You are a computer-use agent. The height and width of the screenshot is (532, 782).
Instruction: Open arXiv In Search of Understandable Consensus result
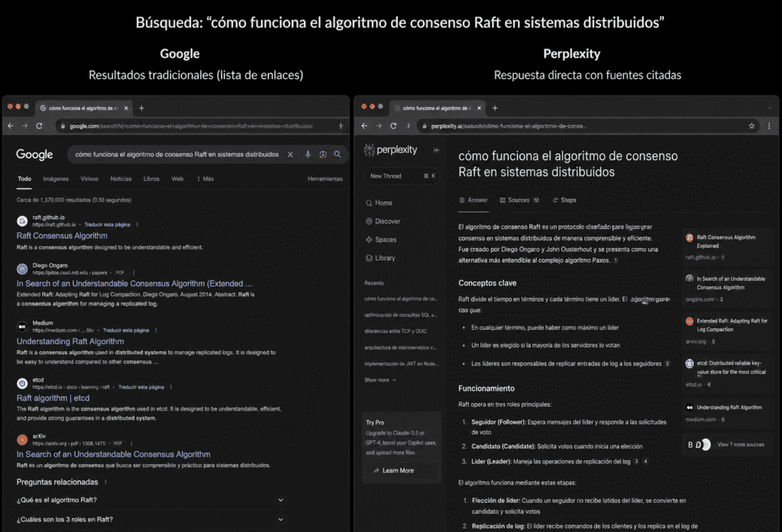coord(113,455)
